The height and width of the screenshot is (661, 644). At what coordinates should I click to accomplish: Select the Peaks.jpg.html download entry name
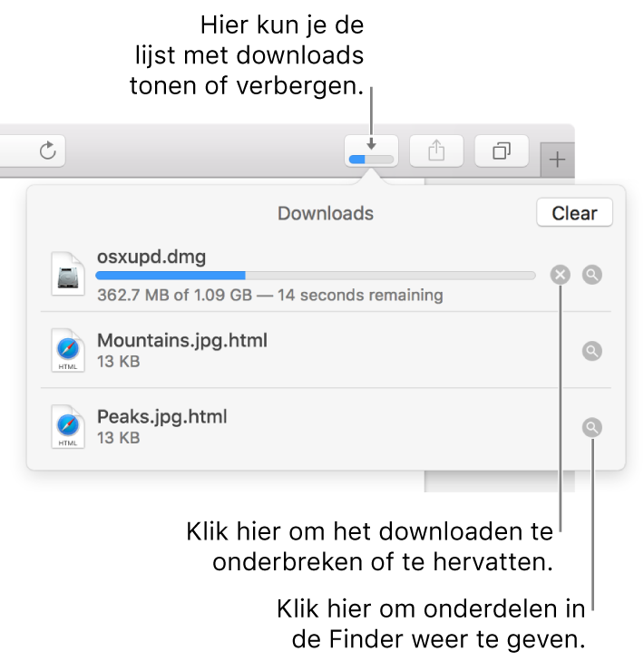tap(161, 417)
